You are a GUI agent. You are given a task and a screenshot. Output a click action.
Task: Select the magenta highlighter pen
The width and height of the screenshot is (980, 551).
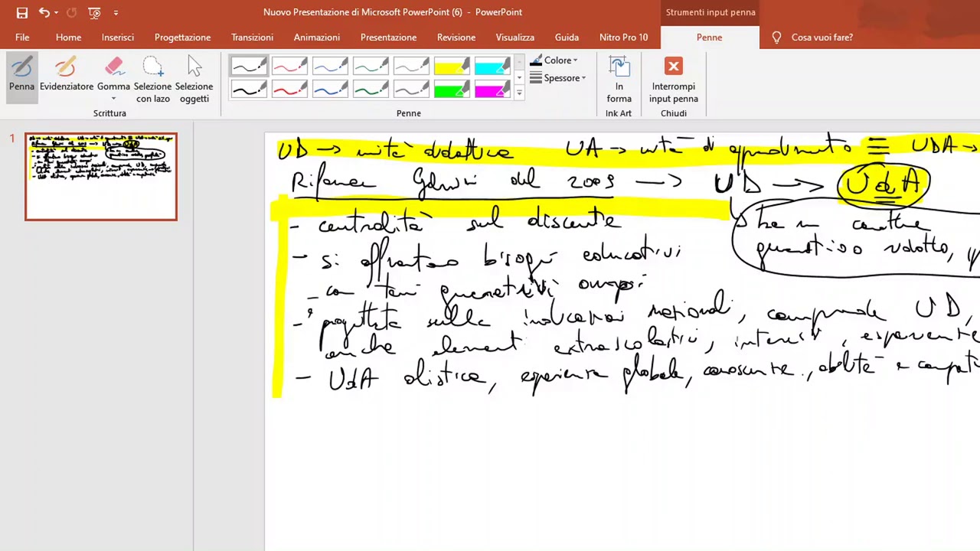pyautogui.click(x=492, y=90)
